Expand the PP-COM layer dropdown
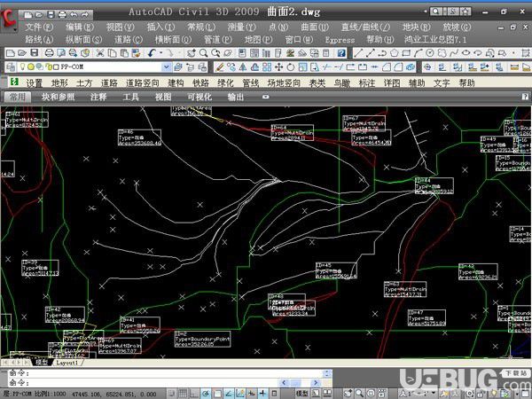Viewport: 532px width, 399px height. (x=167, y=67)
